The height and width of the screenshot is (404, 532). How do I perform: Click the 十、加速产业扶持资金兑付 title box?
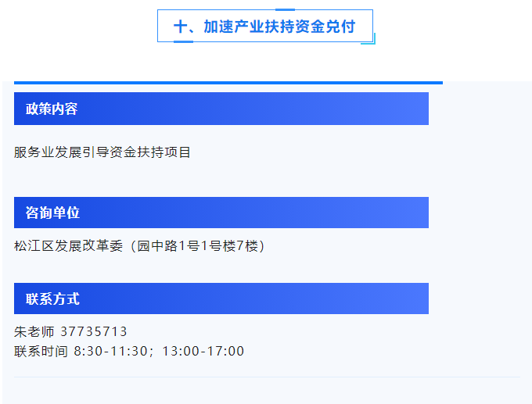point(265,26)
